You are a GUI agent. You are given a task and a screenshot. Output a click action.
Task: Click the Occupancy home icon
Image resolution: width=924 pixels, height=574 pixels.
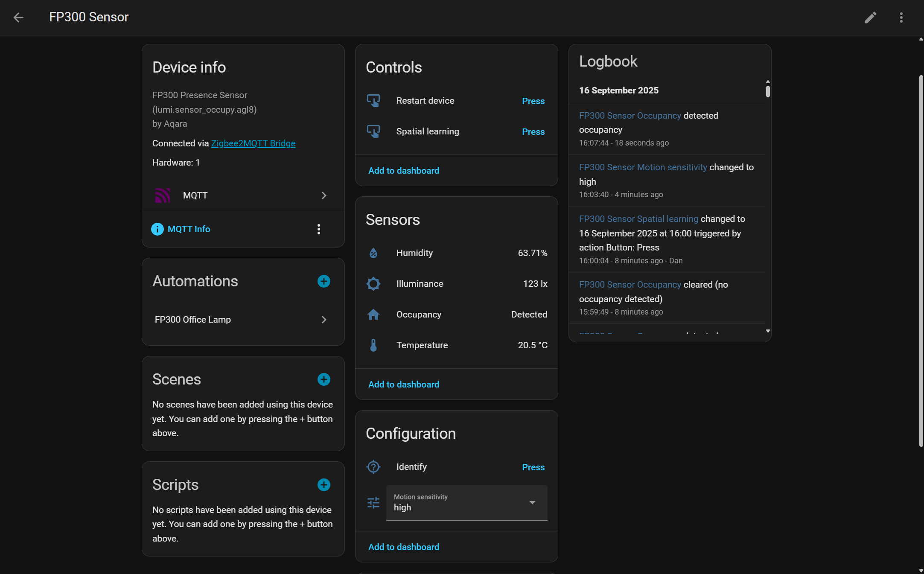(373, 315)
